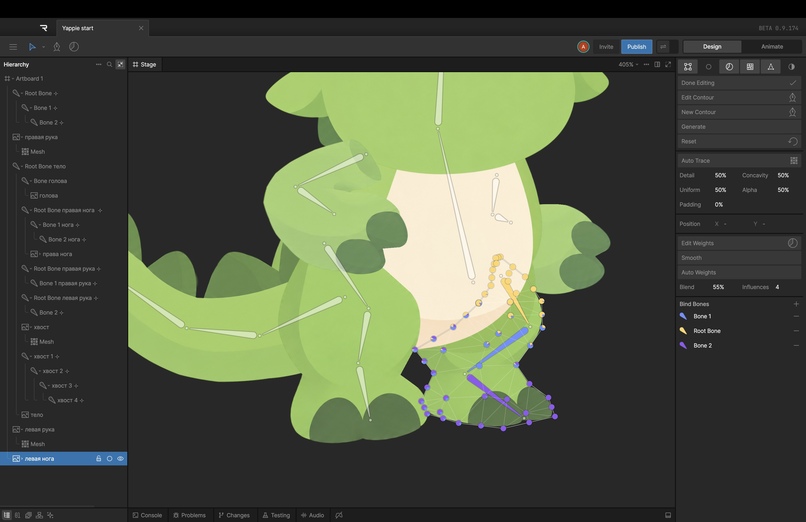Image resolution: width=806 pixels, height=522 pixels.
Task: Collapse Root Bone правая нога node
Action: tap(31, 210)
